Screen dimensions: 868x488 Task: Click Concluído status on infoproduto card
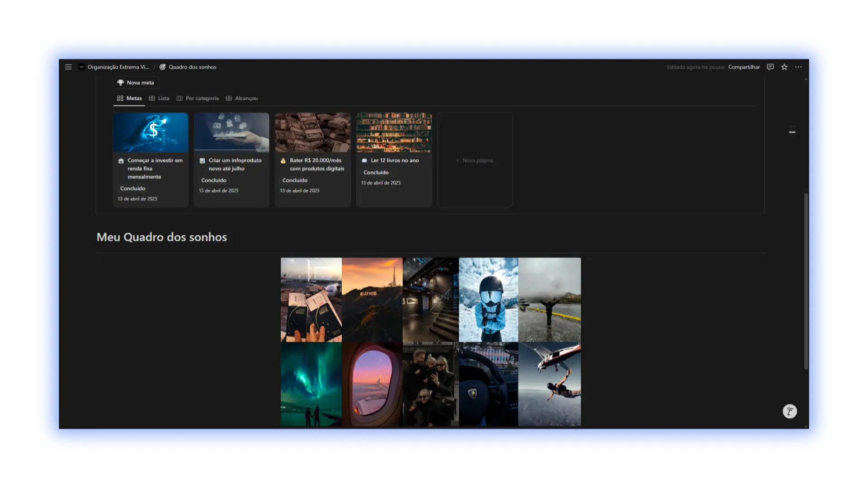(x=214, y=180)
